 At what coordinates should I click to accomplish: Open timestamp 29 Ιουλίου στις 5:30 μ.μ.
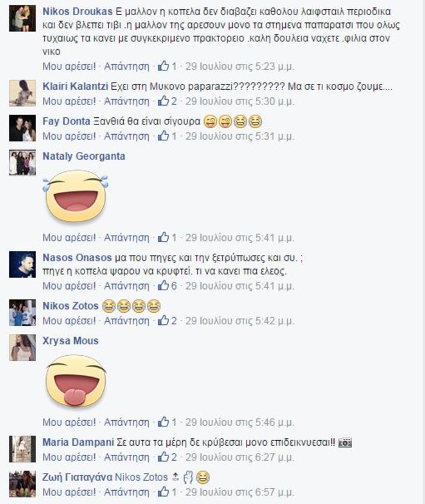(x=240, y=101)
